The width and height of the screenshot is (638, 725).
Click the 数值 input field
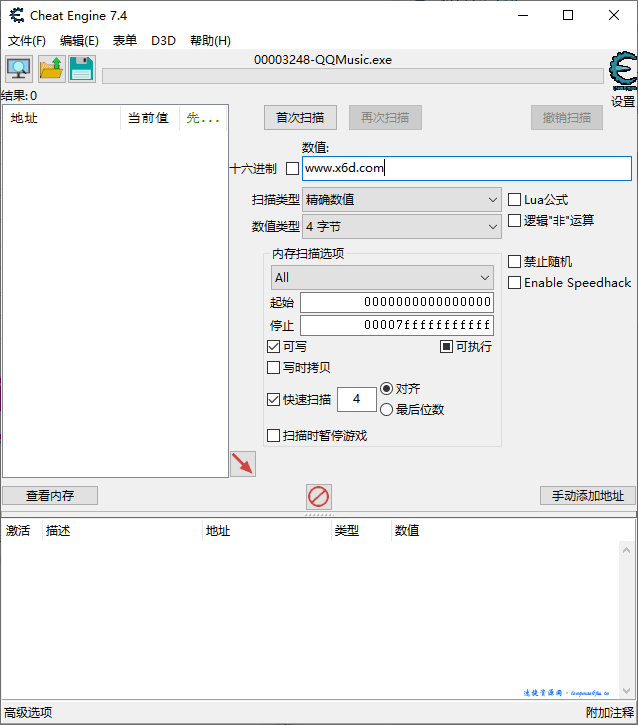(467, 168)
